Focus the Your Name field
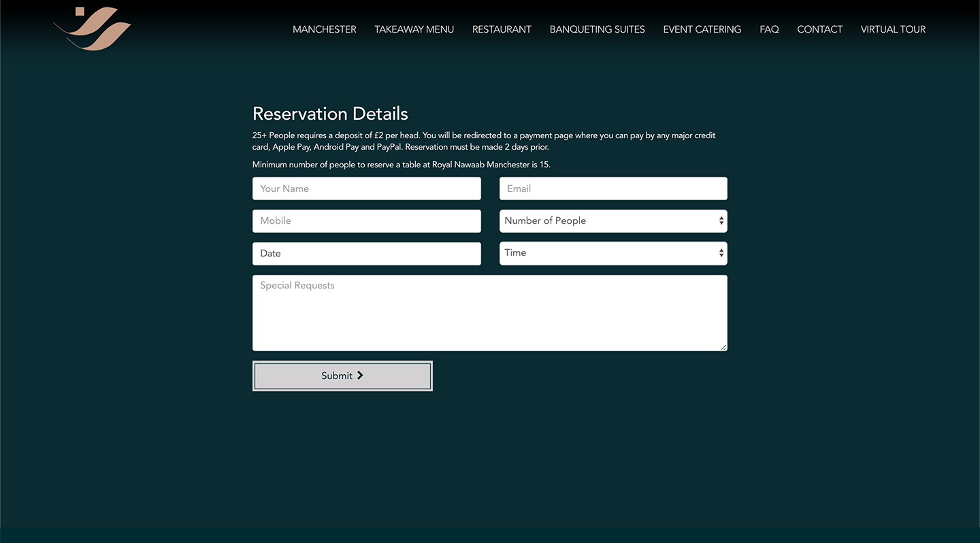This screenshot has height=543, width=980. (366, 188)
